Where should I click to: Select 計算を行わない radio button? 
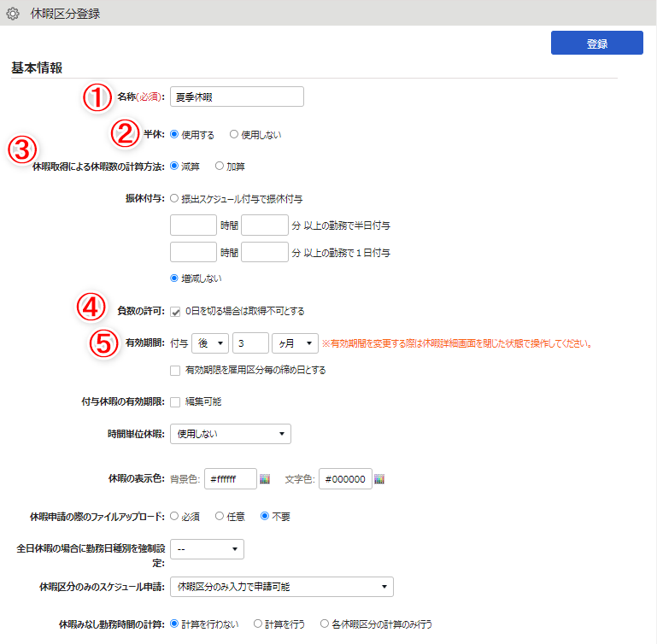pyautogui.click(x=174, y=624)
